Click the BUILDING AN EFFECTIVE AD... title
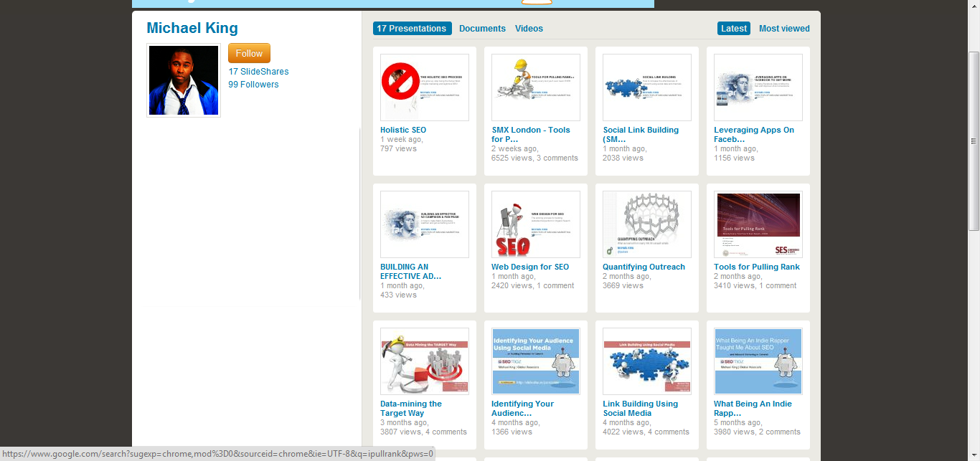Image resolution: width=980 pixels, height=461 pixels. tap(411, 272)
